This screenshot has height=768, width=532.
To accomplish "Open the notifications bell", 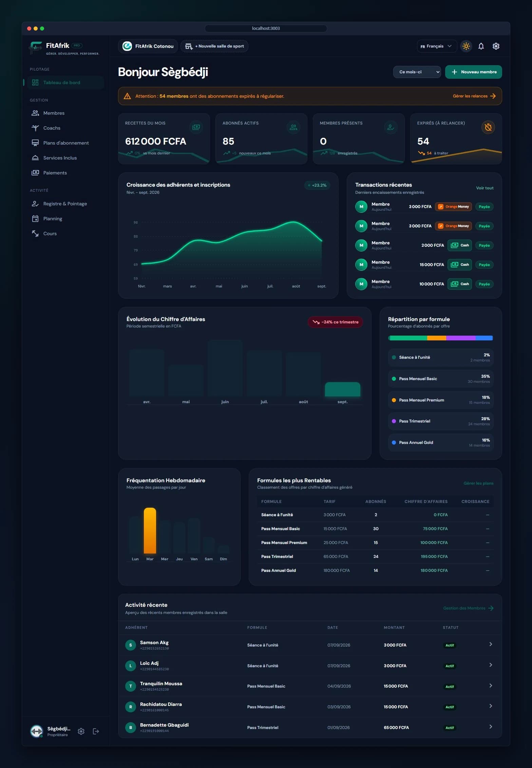I will 481,46.
